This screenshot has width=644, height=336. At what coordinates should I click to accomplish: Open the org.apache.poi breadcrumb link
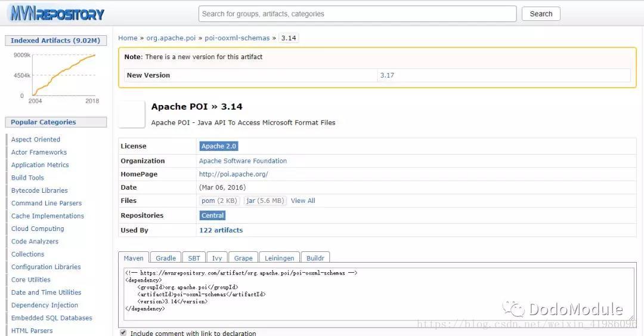171,38
